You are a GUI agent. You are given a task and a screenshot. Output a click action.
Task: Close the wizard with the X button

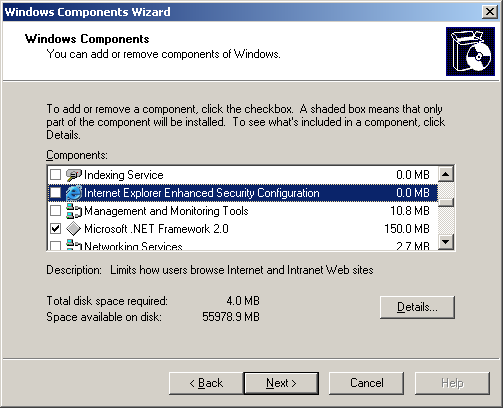[x=489, y=12]
